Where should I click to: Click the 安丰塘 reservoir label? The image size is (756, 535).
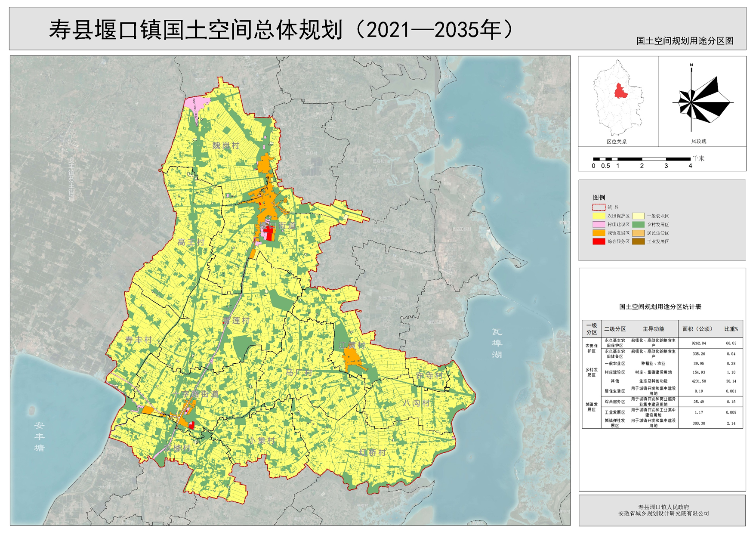(40, 436)
